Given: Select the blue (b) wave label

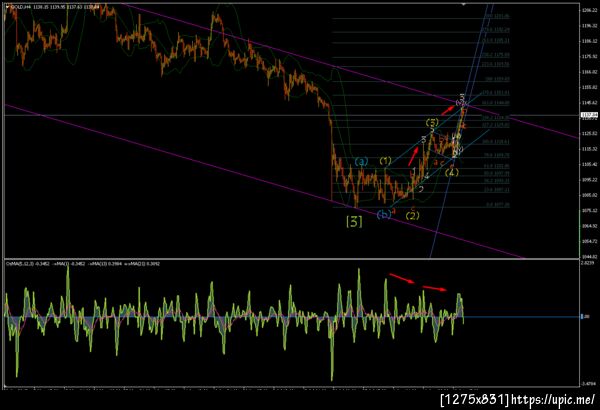Looking at the screenshot, I should (383, 214).
